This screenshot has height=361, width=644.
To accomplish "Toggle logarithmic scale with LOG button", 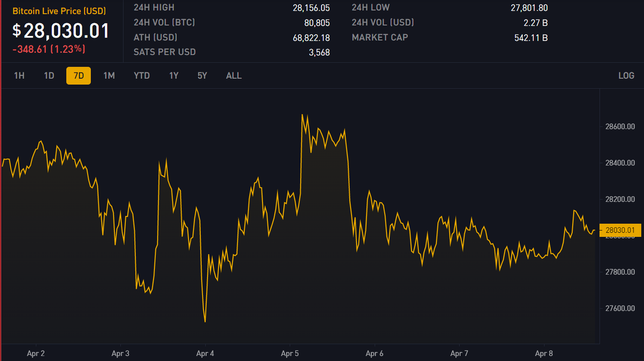I will 626,76.
